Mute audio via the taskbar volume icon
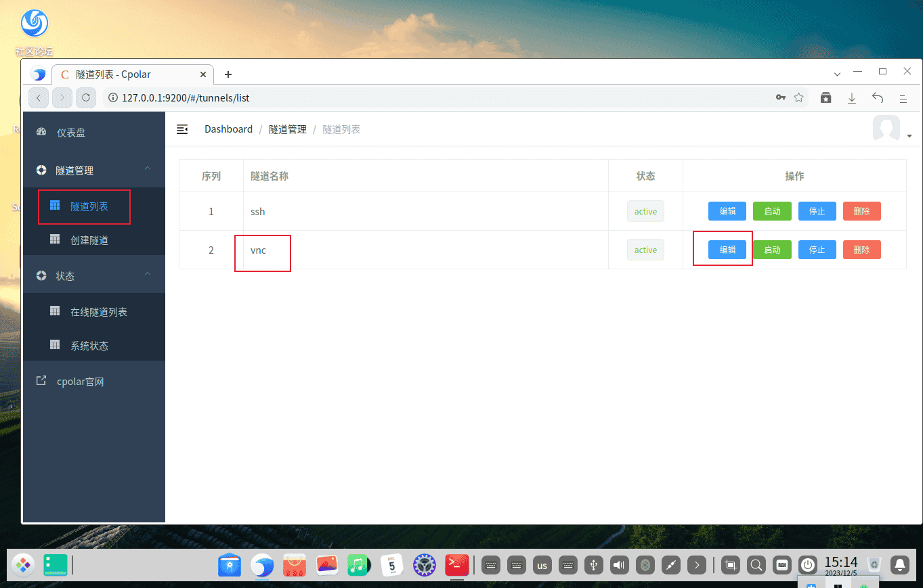Screen dimensions: 923x588 [619, 565]
